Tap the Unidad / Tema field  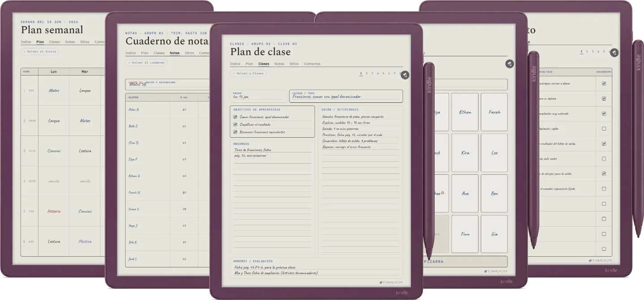tap(346, 96)
